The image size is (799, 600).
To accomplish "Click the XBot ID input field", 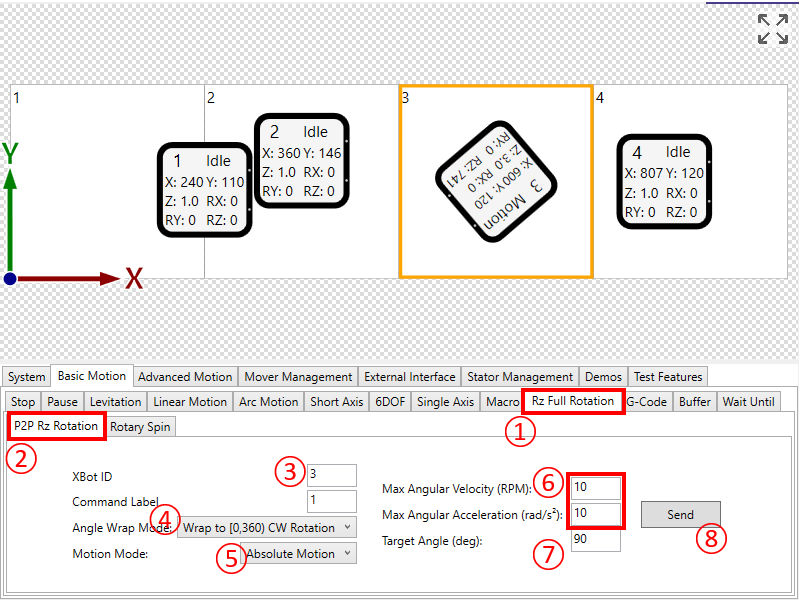I will point(332,476).
